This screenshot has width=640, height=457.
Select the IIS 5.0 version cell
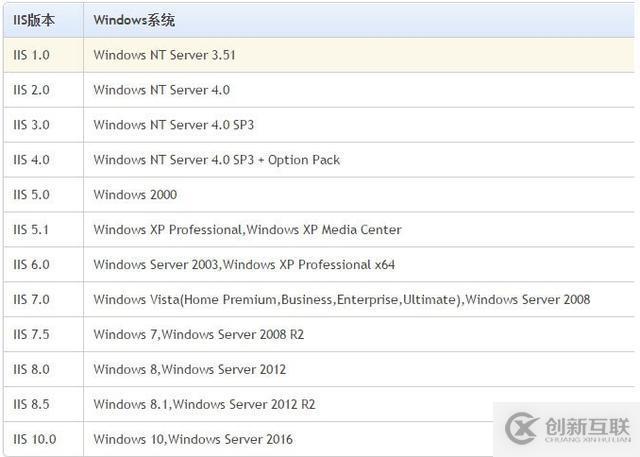point(31,195)
